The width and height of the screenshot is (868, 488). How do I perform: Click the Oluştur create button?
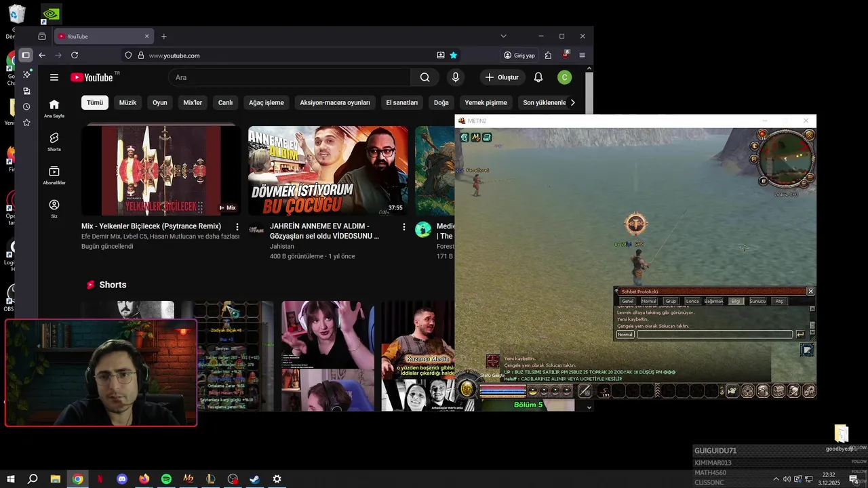click(x=502, y=77)
